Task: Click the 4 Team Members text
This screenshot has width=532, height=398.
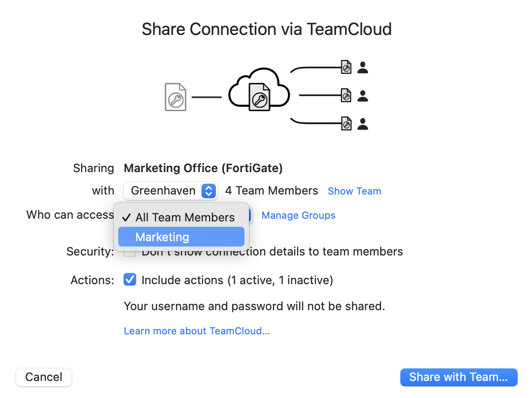Action: click(271, 190)
